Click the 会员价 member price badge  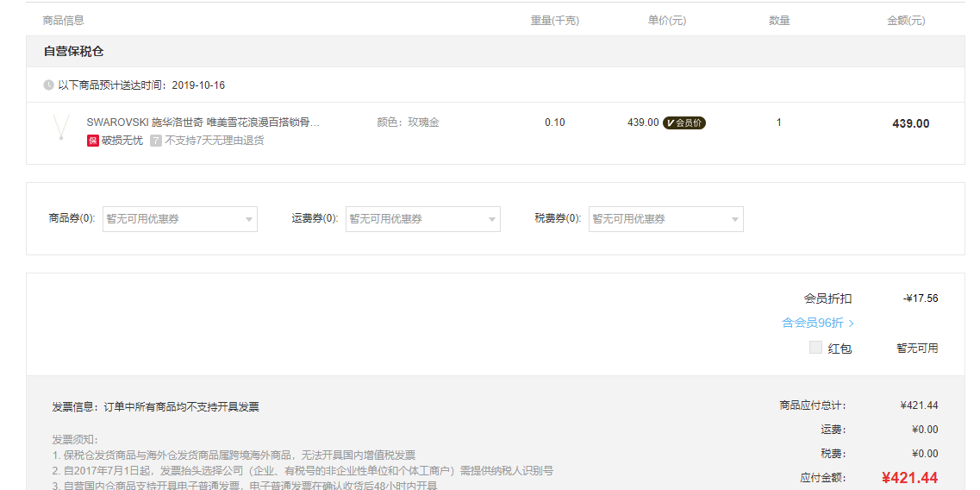pos(684,122)
